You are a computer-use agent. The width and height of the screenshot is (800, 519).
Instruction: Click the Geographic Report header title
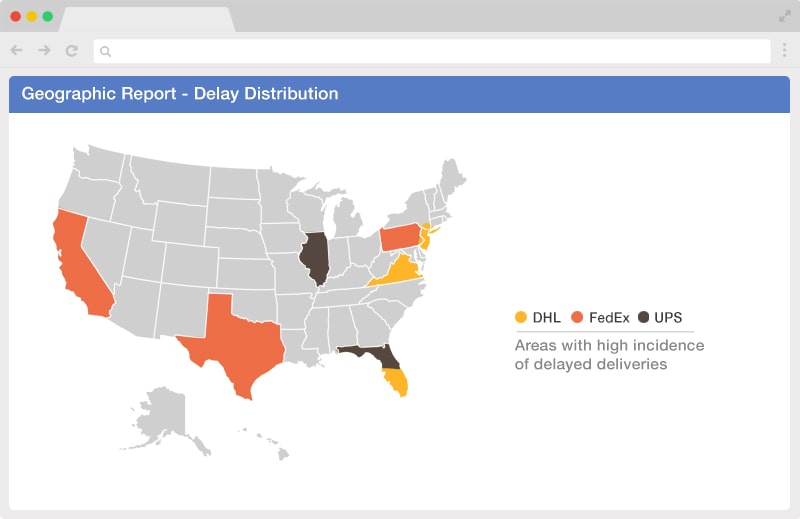click(x=180, y=94)
